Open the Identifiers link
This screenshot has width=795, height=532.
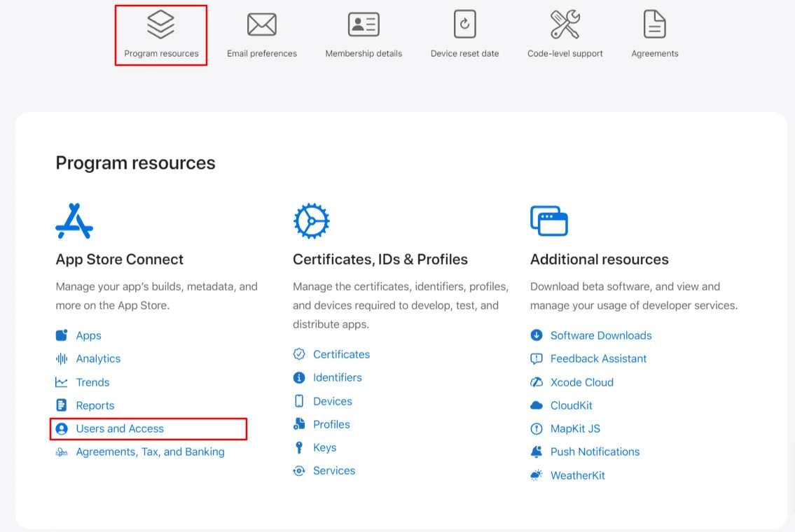[337, 377]
